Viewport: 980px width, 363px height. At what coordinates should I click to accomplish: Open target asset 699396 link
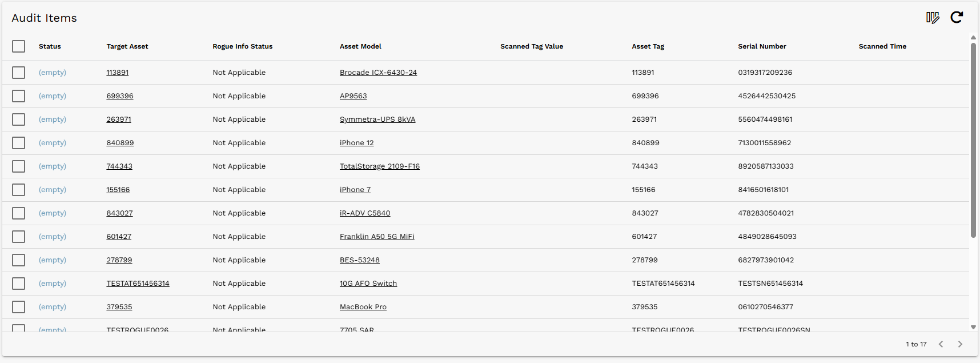(x=120, y=96)
